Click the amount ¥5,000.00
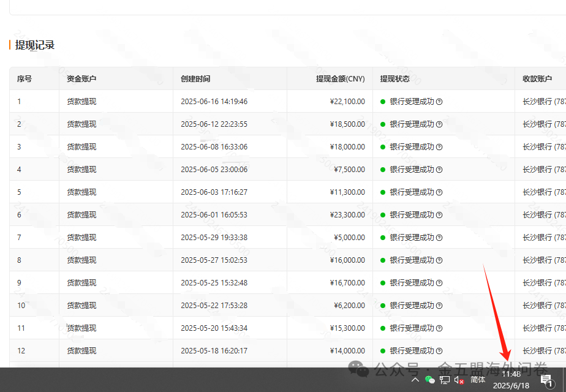The image size is (566, 392). (x=349, y=238)
